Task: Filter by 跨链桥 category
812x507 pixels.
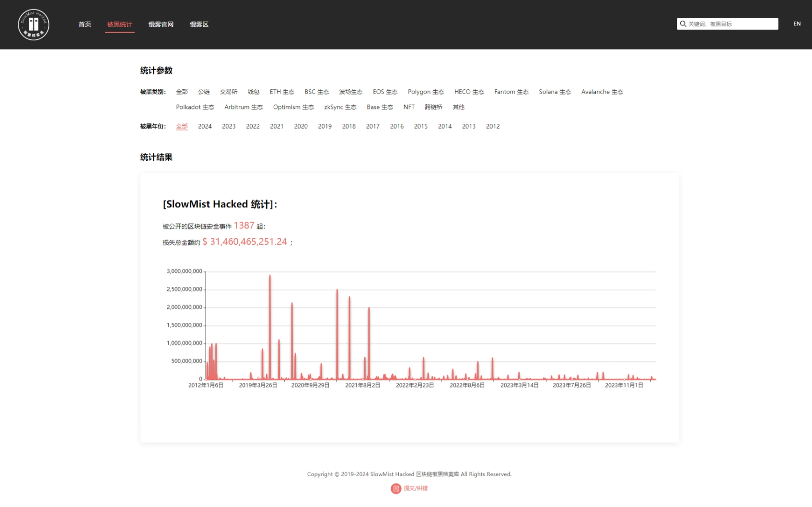Action: coord(434,107)
